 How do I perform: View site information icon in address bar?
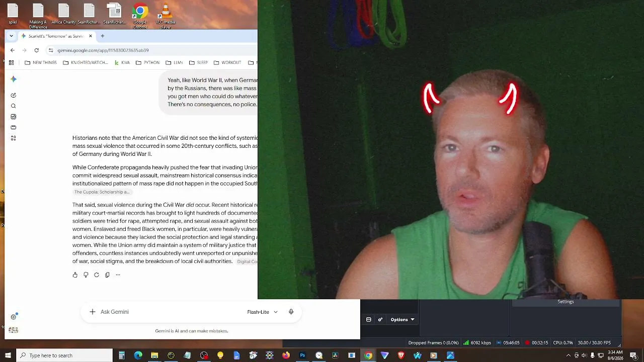pos(51,50)
